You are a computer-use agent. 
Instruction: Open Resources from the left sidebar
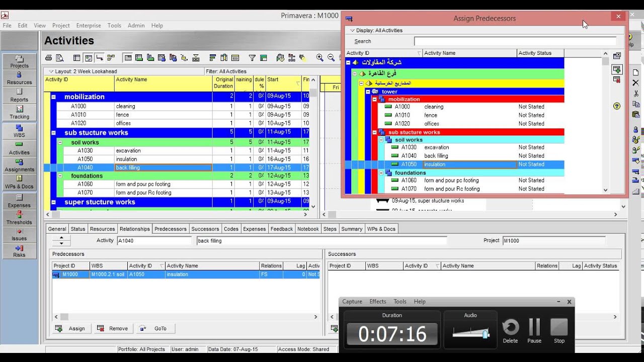click(19, 78)
